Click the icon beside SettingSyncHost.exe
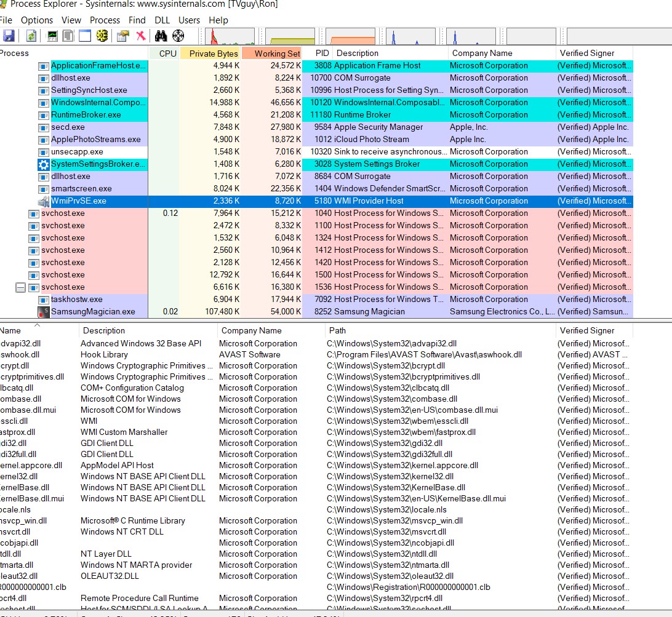The image size is (672, 617). pyautogui.click(x=44, y=91)
